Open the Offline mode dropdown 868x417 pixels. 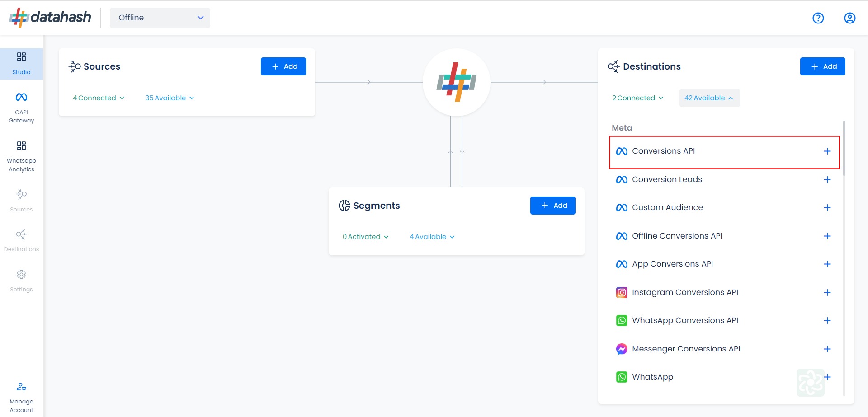(x=160, y=18)
